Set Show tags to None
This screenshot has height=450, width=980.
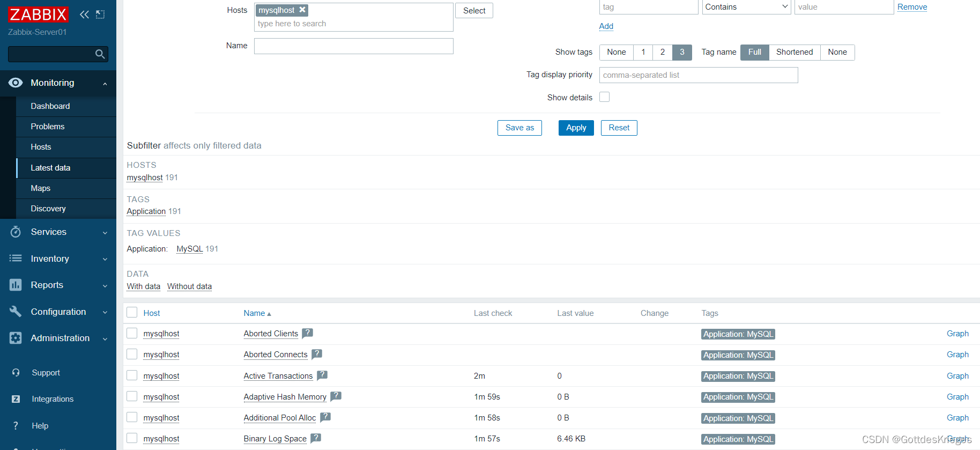pos(617,52)
